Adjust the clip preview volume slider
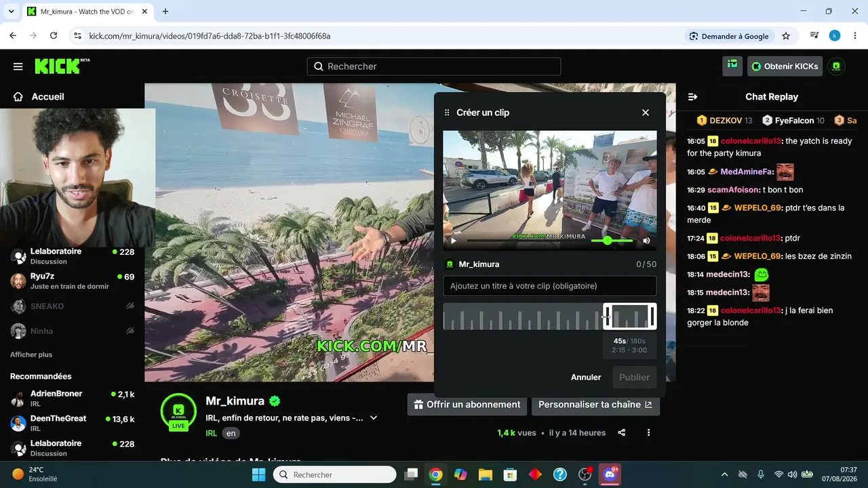 click(x=612, y=241)
